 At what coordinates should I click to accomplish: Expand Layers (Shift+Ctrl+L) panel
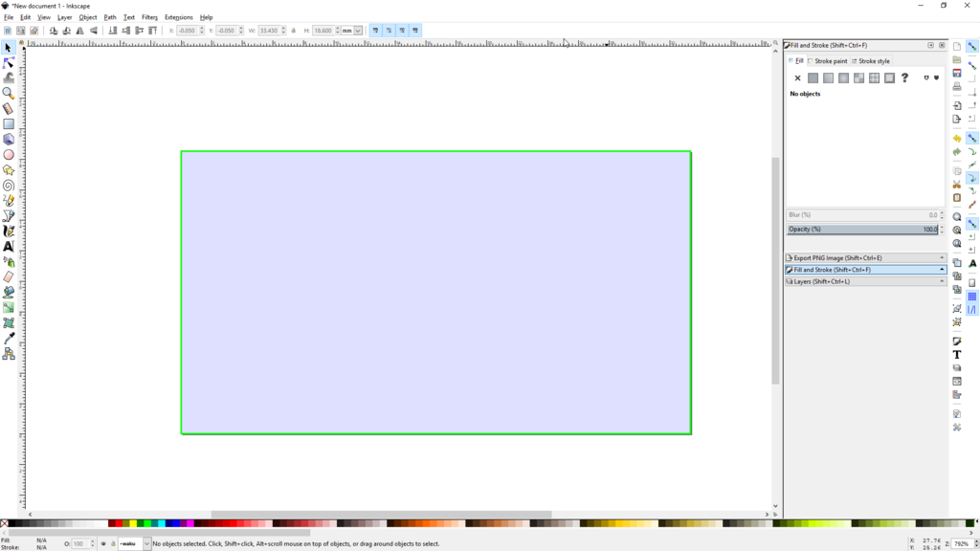(865, 281)
